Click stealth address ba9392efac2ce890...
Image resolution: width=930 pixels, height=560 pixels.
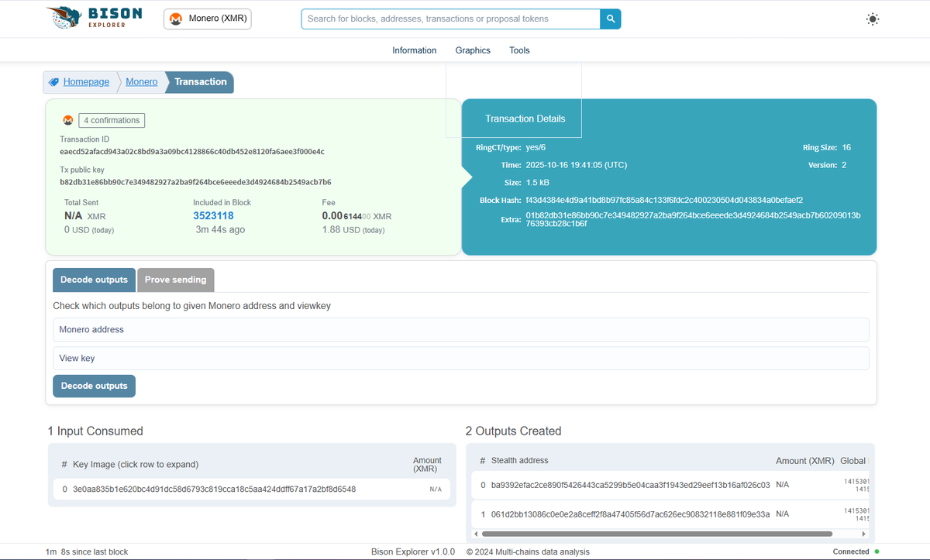pyautogui.click(x=630, y=485)
